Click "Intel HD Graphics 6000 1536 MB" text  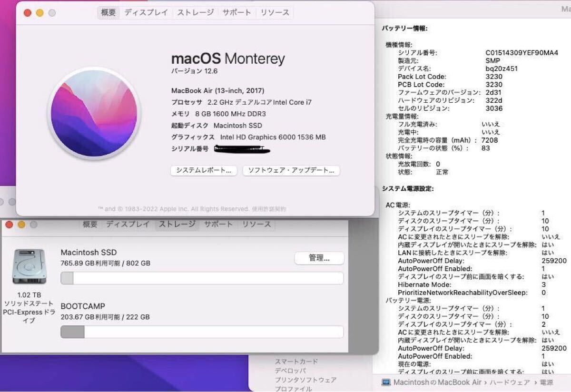tap(273, 137)
